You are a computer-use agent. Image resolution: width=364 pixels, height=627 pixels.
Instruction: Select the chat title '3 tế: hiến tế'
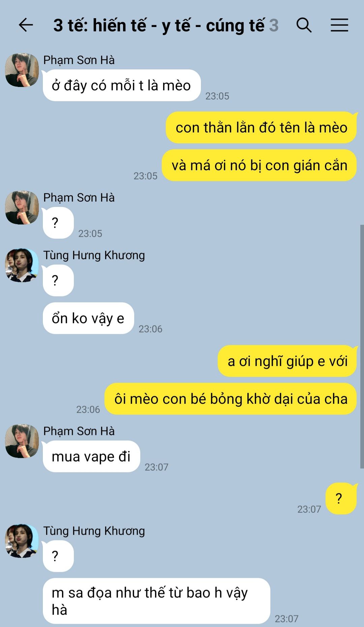tap(159, 26)
